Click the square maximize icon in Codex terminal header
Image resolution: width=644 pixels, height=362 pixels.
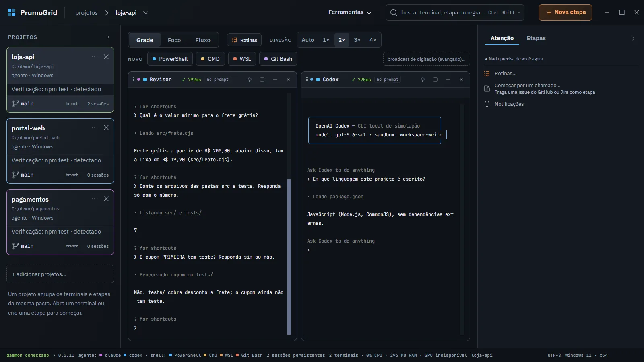436,80
